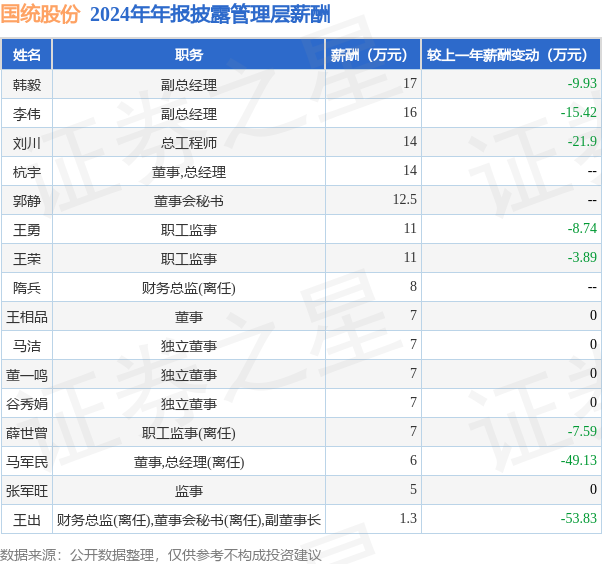
Task: Click the salary value 1.3
Action: [x=408, y=518]
